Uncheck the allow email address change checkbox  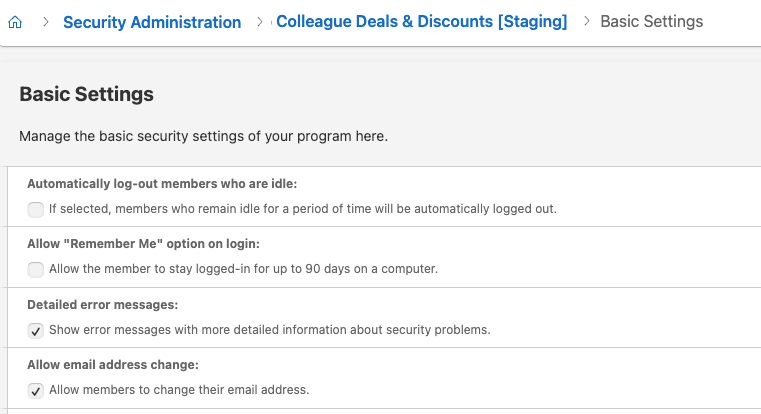coord(35,391)
